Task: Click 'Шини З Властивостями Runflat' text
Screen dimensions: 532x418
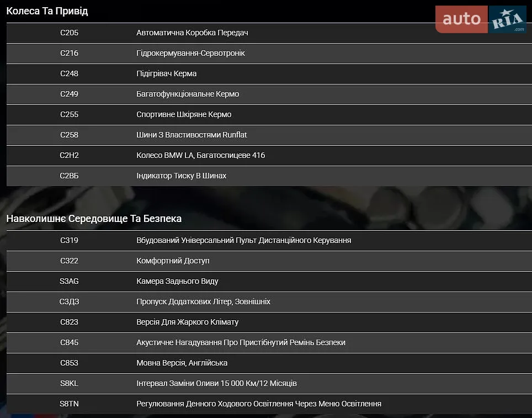Action: point(191,135)
